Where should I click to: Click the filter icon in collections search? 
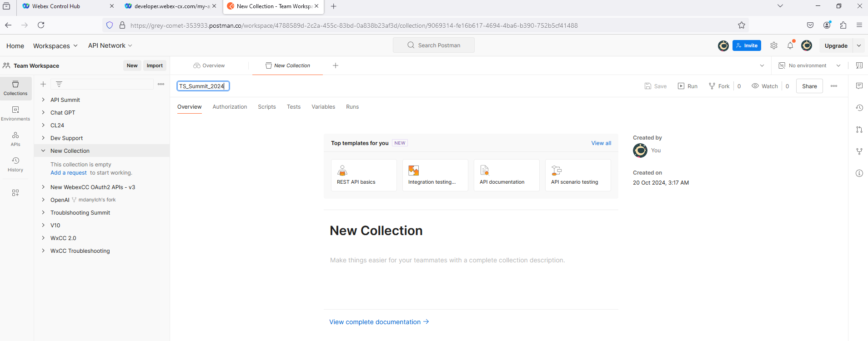pos(59,84)
